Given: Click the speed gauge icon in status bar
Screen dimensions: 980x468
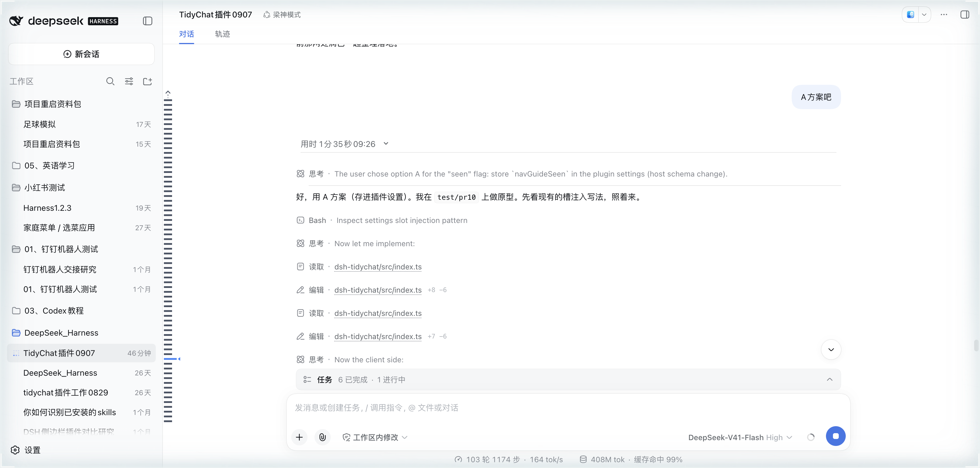Looking at the screenshot, I should 458,459.
